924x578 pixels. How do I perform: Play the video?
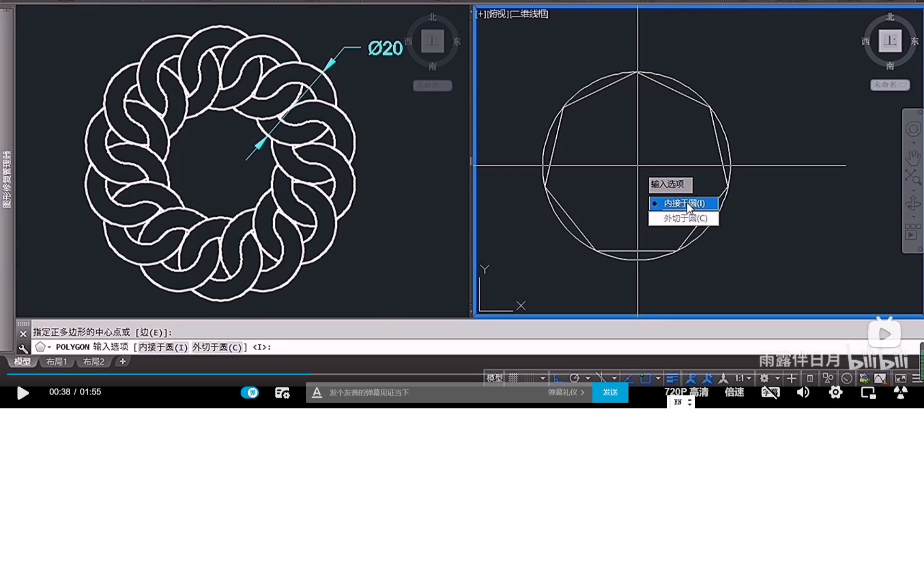(23, 393)
